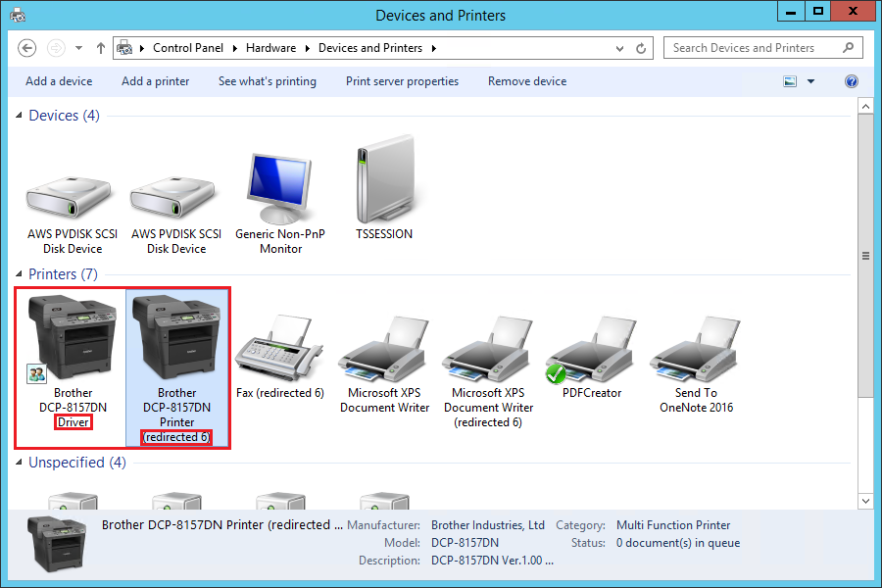Screen dimensions: 882x588
Task: Click the printer name in the details pane
Action: pyautogui.click(x=222, y=525)
